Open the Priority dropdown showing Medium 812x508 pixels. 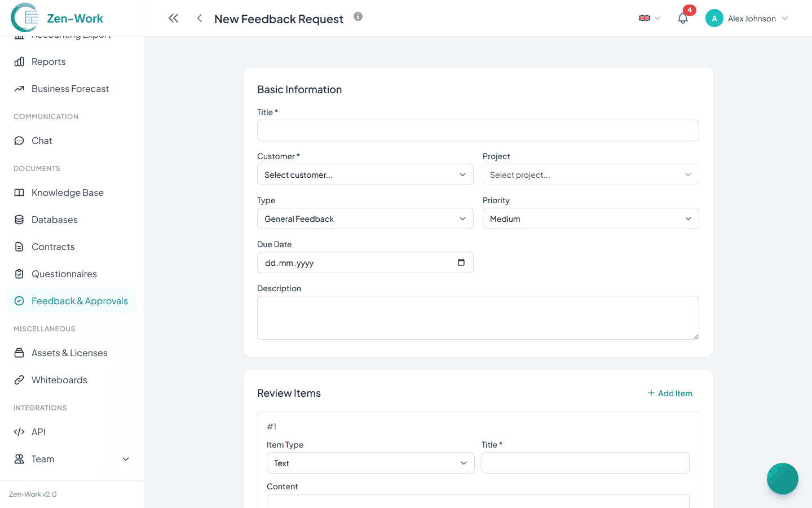[x=591, y=218]
